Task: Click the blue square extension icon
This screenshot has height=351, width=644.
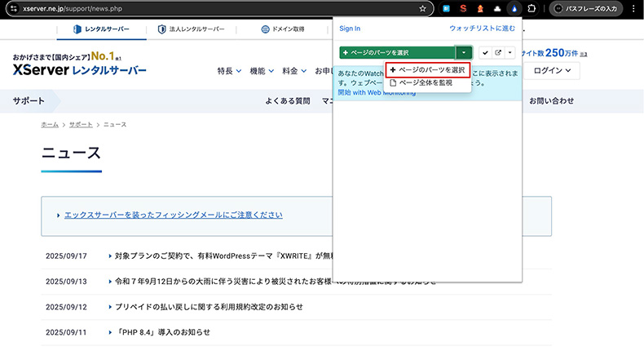Action: pyautogui.click(x=446, y=8)
